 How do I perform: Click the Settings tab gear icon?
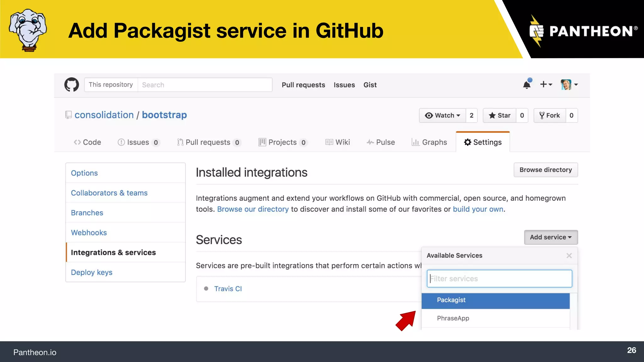468,142
